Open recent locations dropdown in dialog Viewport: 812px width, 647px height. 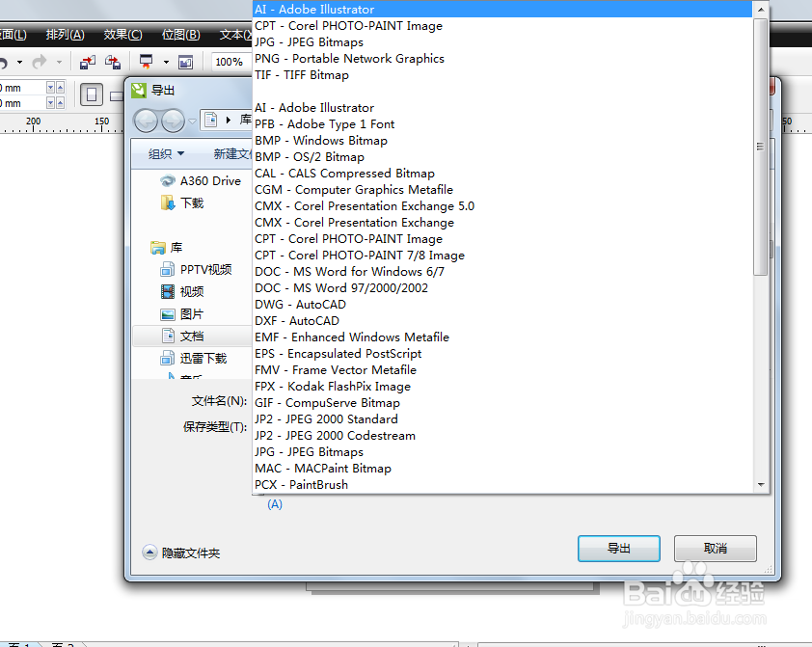coord(192,121)
